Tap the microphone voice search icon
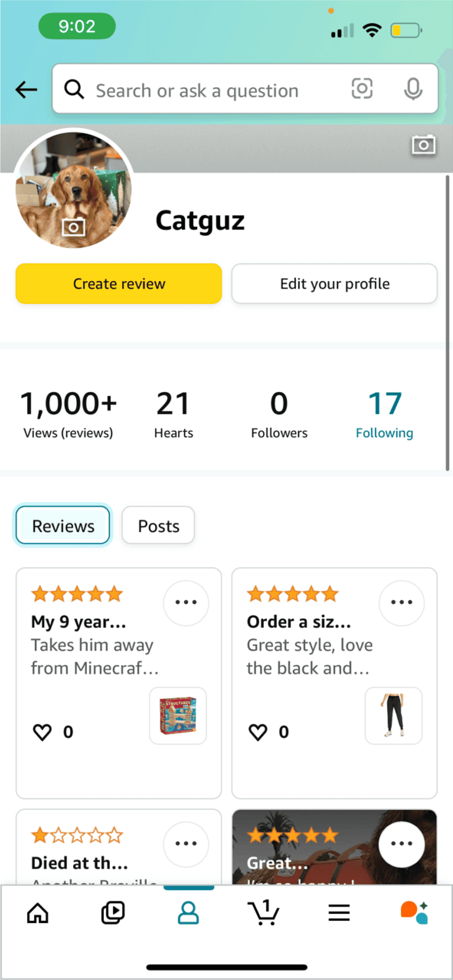 pyautogui.click(x=413, y=89)
